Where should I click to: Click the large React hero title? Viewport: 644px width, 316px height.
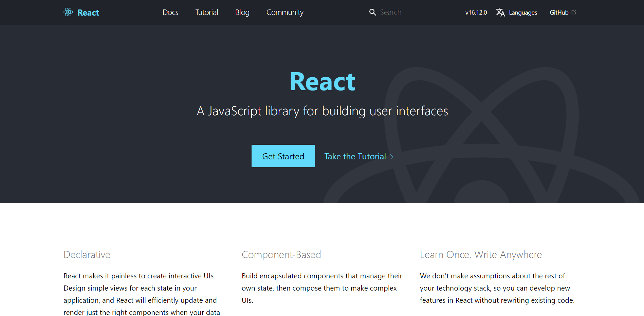coord(322,82)
